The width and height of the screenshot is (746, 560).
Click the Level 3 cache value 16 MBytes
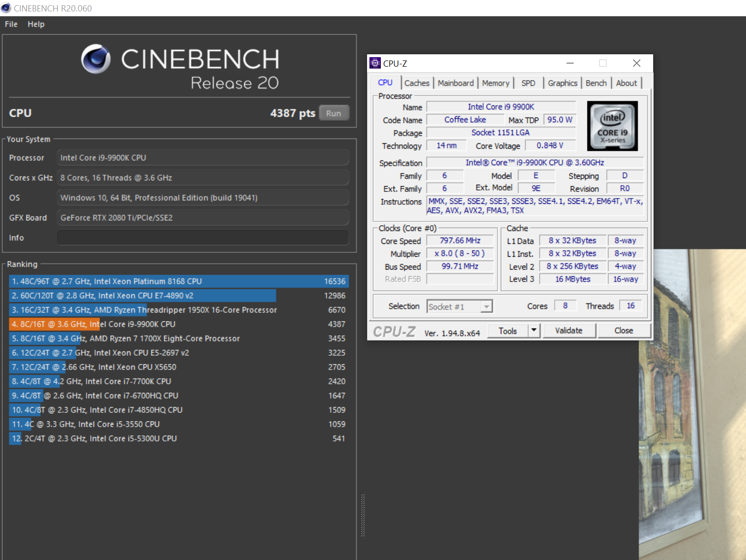click(573, 280)
